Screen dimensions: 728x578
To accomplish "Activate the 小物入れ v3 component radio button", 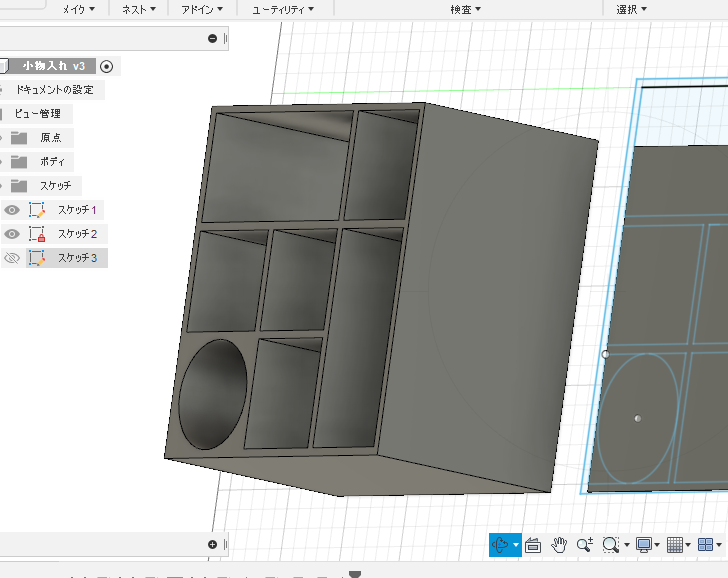I will tap(107, 66).
